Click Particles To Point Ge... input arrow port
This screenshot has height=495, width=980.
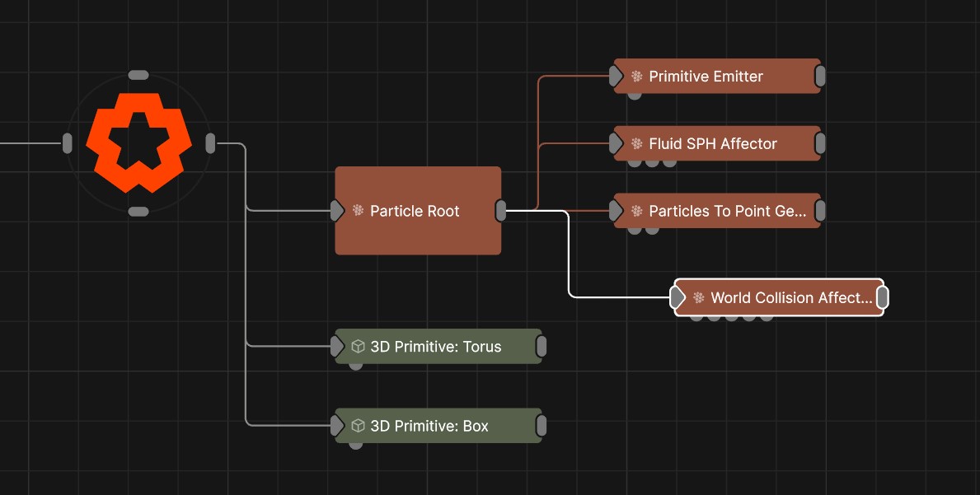coord(616,211)
